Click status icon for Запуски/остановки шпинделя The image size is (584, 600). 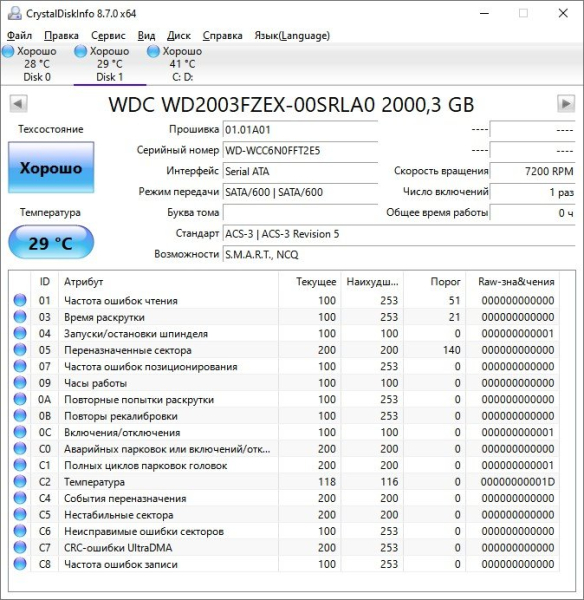tap(20, 333)
